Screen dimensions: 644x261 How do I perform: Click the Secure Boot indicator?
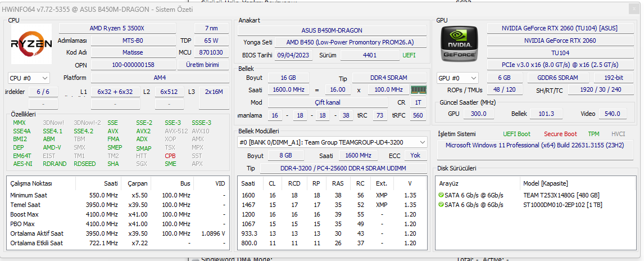560,134
